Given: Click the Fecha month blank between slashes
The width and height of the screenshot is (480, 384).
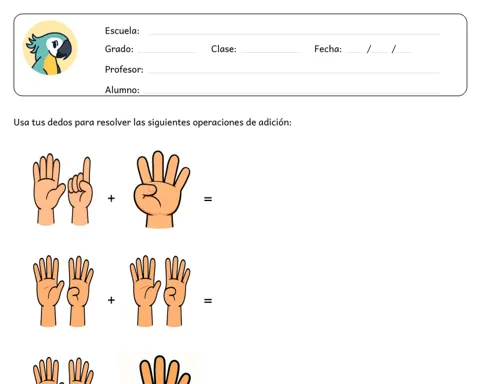Looking at the screenshot, I should [x=380, y=51].
